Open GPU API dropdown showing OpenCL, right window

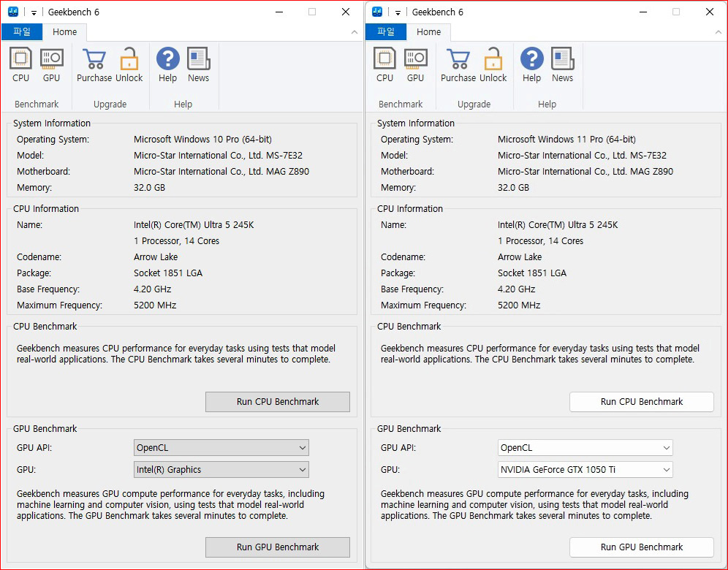[585, 447]
